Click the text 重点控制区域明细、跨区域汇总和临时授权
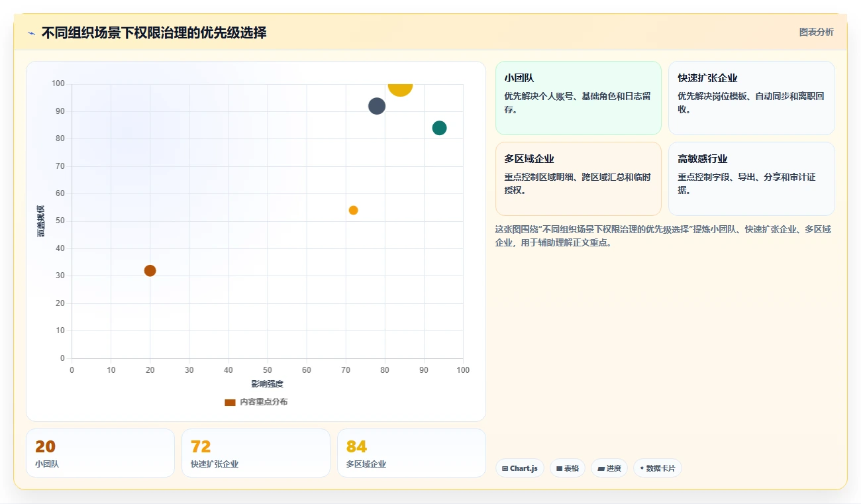Viewport: 861px width, 504px height. (x=578, y=183)
